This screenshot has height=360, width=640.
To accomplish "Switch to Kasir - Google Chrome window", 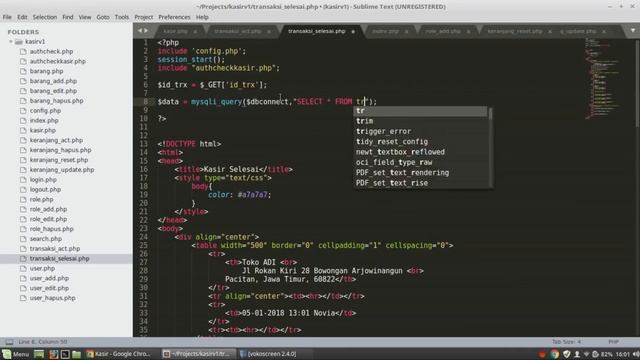I will tap(118, 354).
